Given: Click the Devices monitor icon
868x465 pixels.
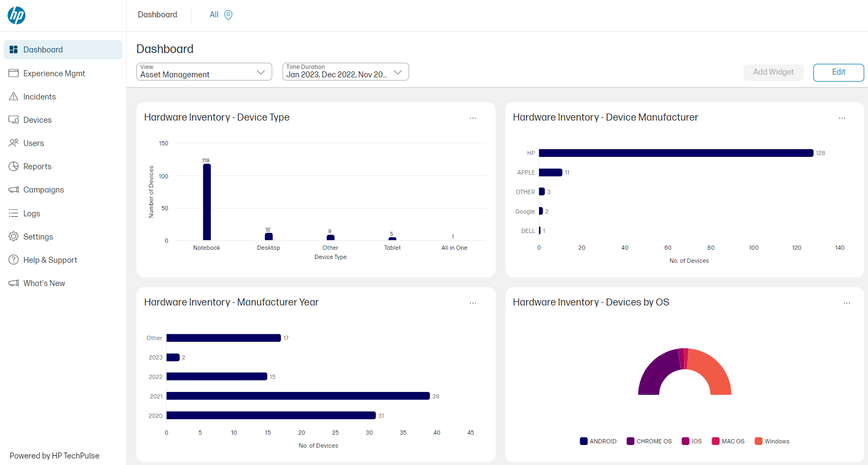Looking at the screenshot, I should point(14,119).
